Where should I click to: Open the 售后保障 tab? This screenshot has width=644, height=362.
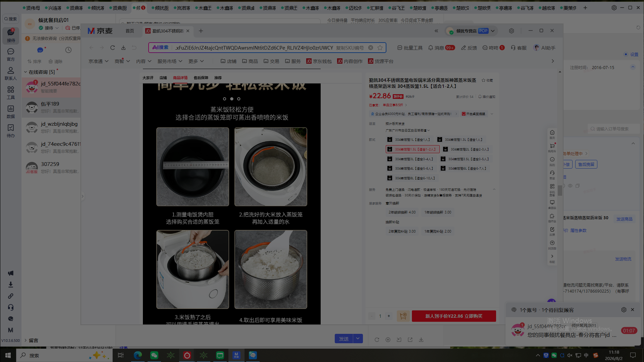pyautogui.click(x=201, y=78)
